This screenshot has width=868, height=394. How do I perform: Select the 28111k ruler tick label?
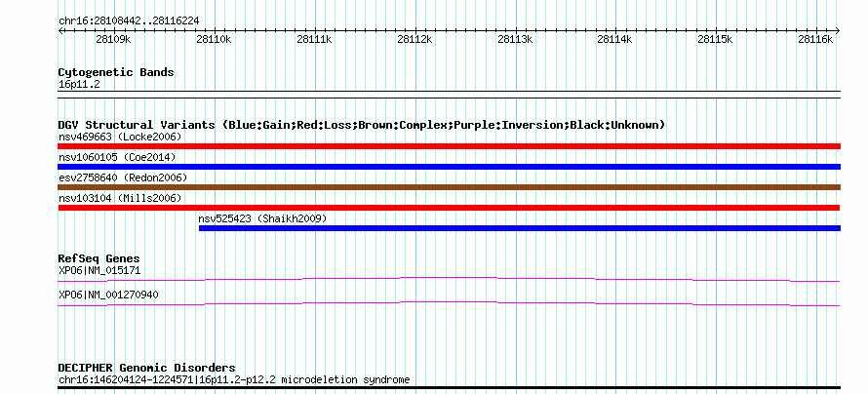click(314, 39)
